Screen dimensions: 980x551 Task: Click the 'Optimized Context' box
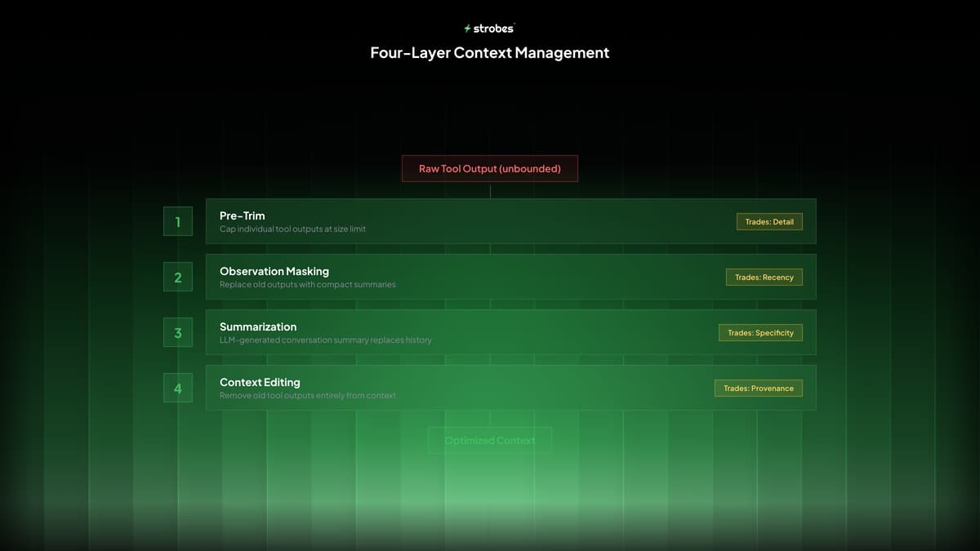tap(490, 440)
